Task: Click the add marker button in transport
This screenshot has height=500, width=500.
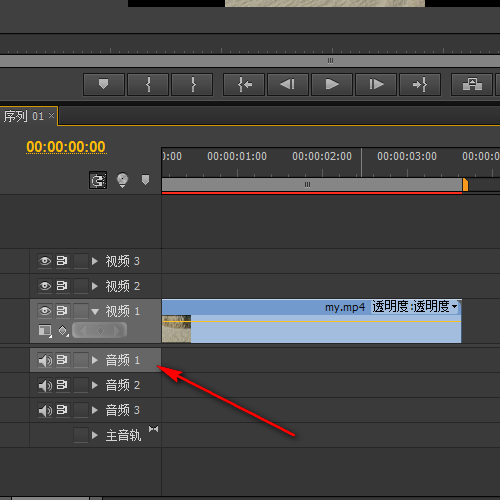Action: [104, 84]
